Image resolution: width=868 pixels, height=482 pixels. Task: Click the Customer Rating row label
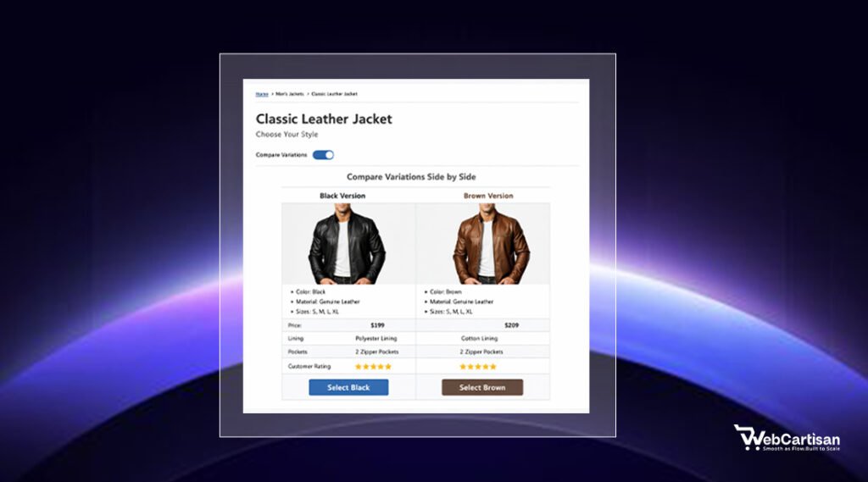point(309,366)
